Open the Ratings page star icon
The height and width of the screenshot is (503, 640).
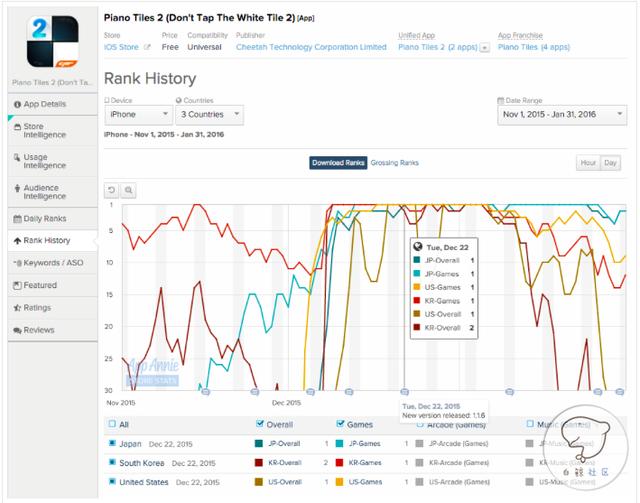pyautogui.click(x=15, y=308)
